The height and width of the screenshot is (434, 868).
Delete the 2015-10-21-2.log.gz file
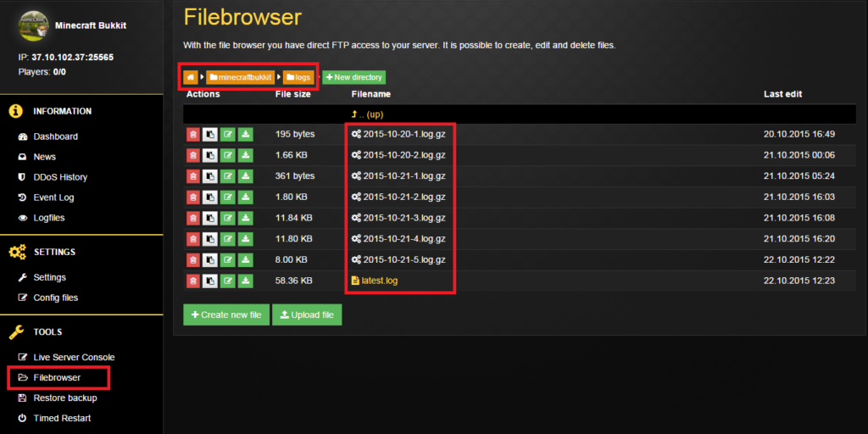pos(192,197)
